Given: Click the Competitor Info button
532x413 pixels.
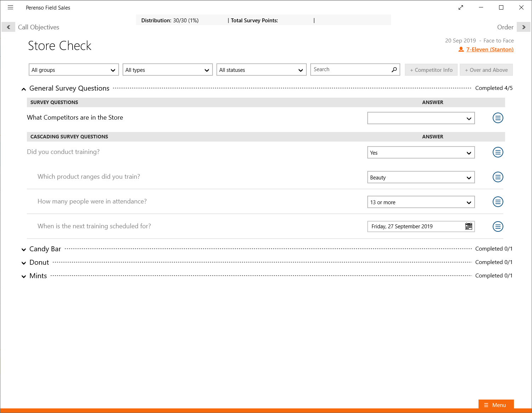Looking at the screenshot, I should click(x=431, y=70).
